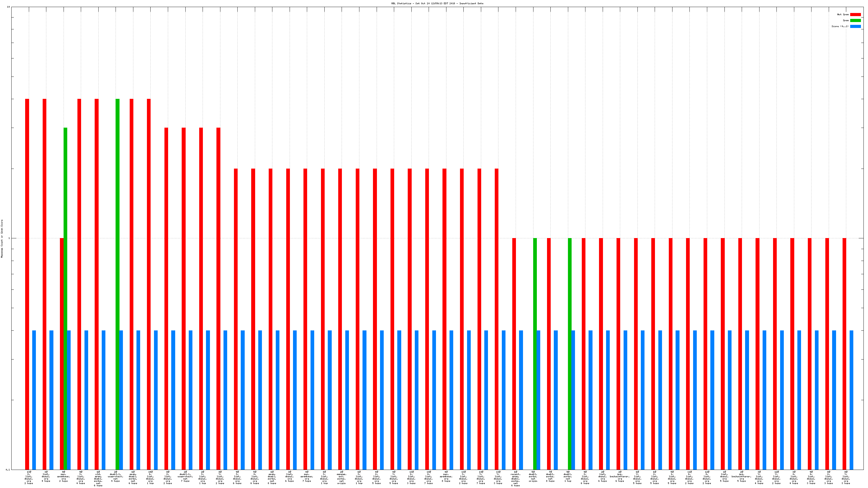
Task: Click the 'dnsbl-1.uceprotect.net 7 hops' x-axis label
Action: pyautogui.click(x=185, y=476)
